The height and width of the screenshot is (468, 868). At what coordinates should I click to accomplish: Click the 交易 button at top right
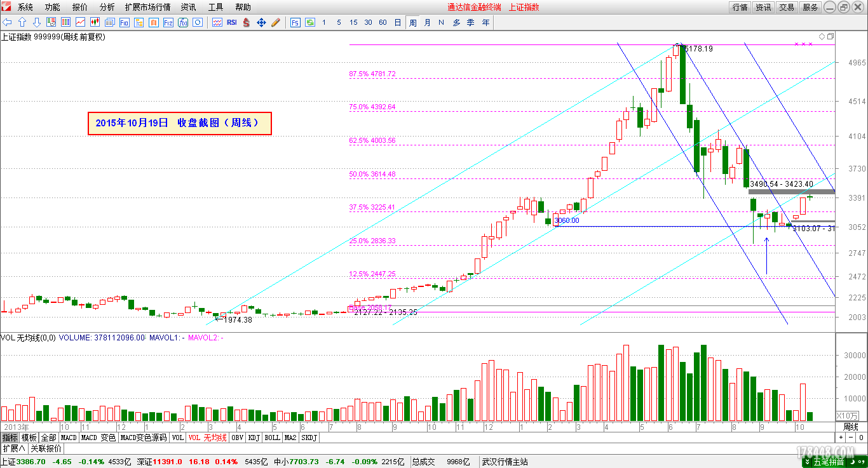coord(787,7)
